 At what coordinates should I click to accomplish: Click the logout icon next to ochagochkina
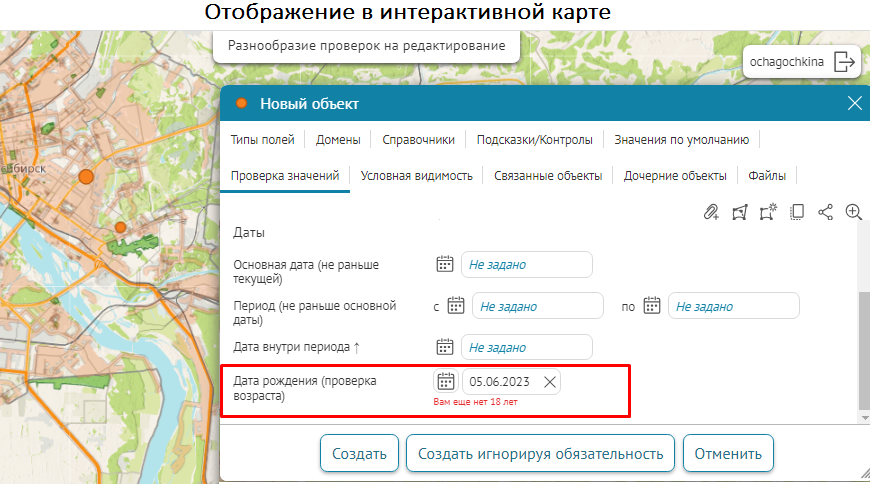point(845,62)
